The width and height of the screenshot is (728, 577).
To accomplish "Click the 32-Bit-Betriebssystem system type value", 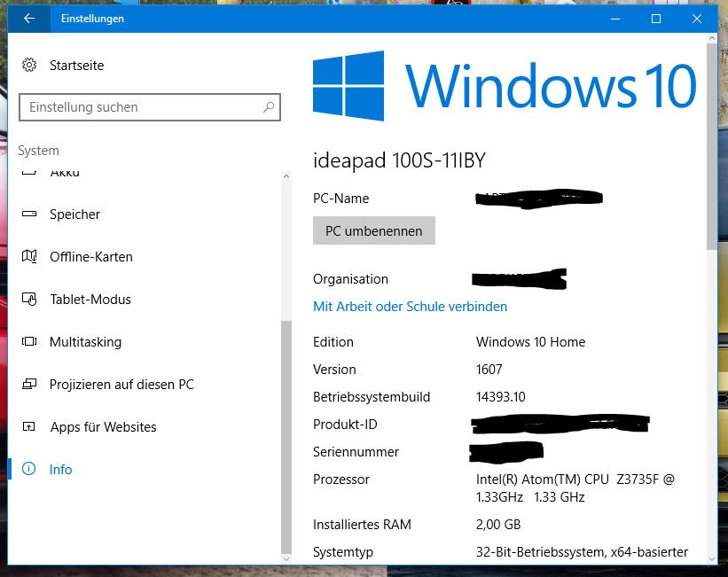I will pos(582,552).
